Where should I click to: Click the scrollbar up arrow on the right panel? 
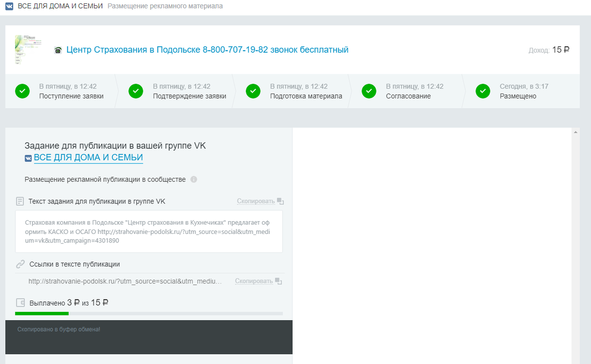[x=575, y=132]
